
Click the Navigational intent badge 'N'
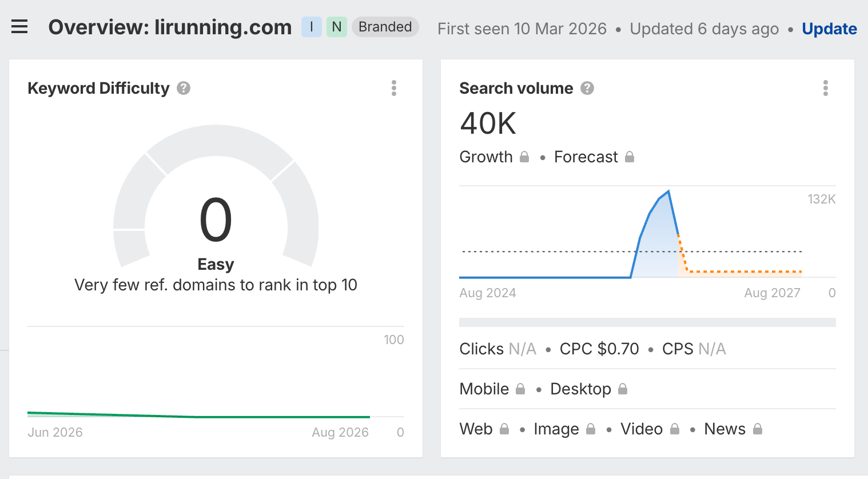[x=337, y=27]
